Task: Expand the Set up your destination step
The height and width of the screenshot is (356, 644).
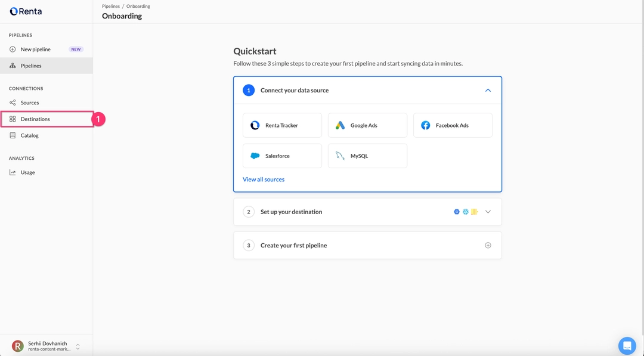Action: point(488,212)
